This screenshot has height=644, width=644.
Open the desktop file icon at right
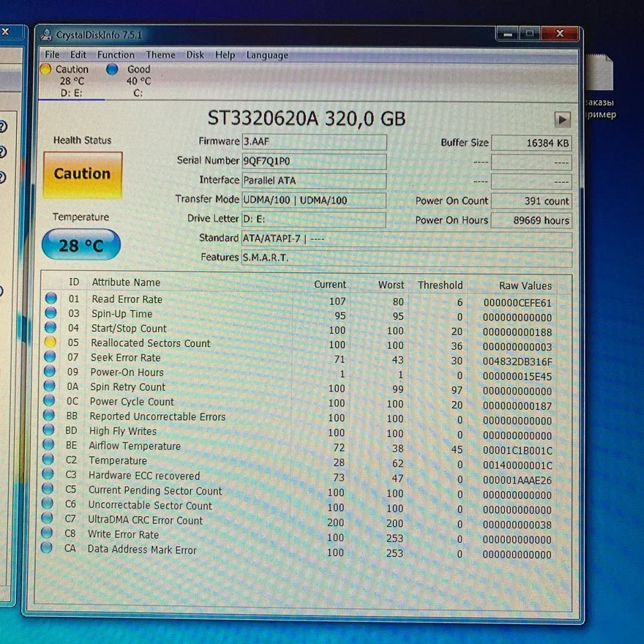pyautogui.click(x=601, y=72)
